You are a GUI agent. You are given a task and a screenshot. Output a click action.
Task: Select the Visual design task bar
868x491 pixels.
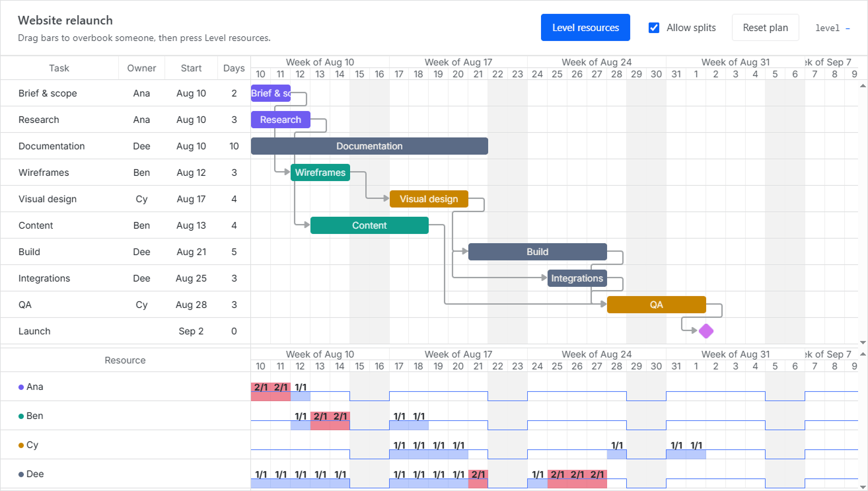tap(429, 199)
